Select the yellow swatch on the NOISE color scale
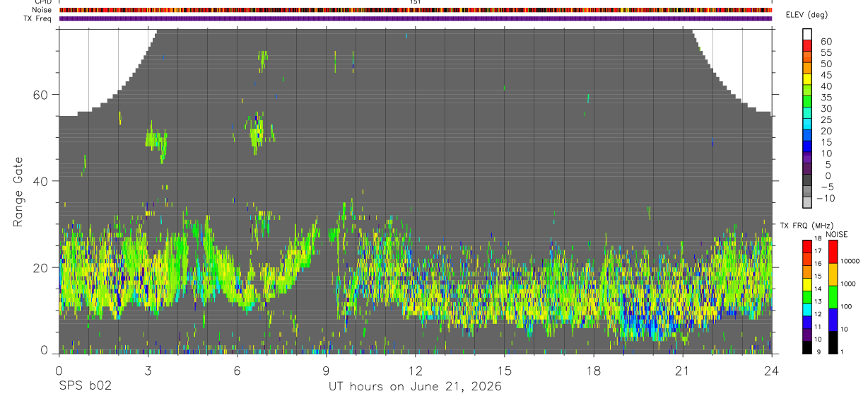This screenshot has height=401, width=868. 833,274
